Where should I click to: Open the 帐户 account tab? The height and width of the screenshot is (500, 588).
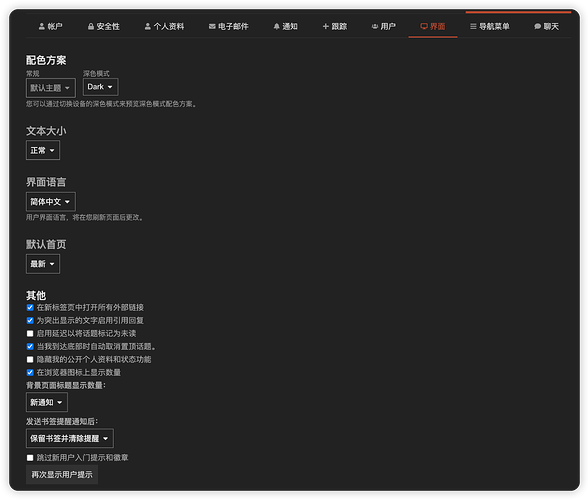pos(51,26)
